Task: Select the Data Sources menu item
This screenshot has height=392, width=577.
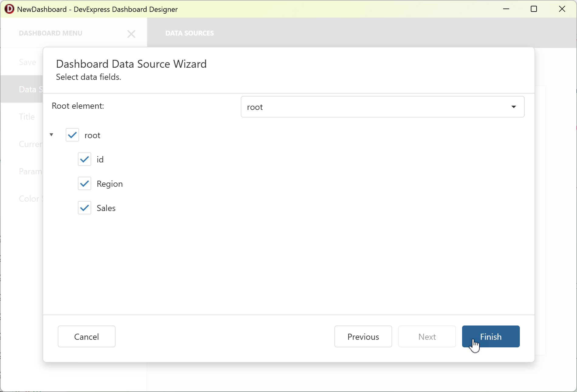Action: 22,89
